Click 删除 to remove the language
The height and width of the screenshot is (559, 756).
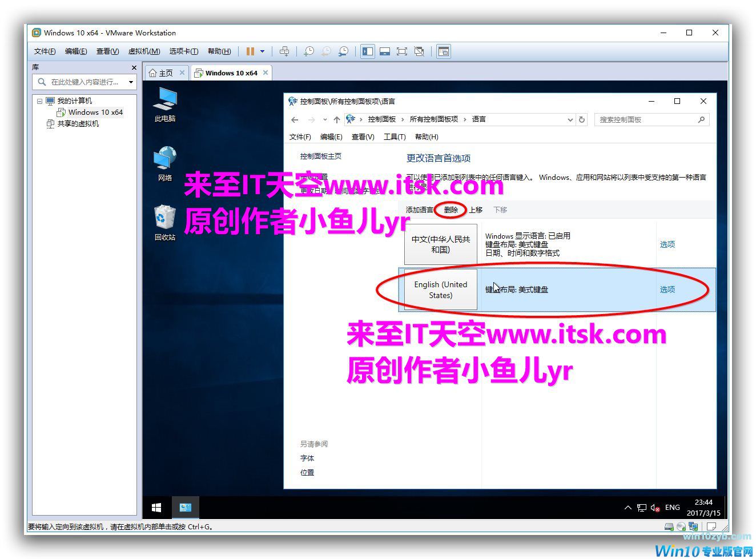pos(451,210)
